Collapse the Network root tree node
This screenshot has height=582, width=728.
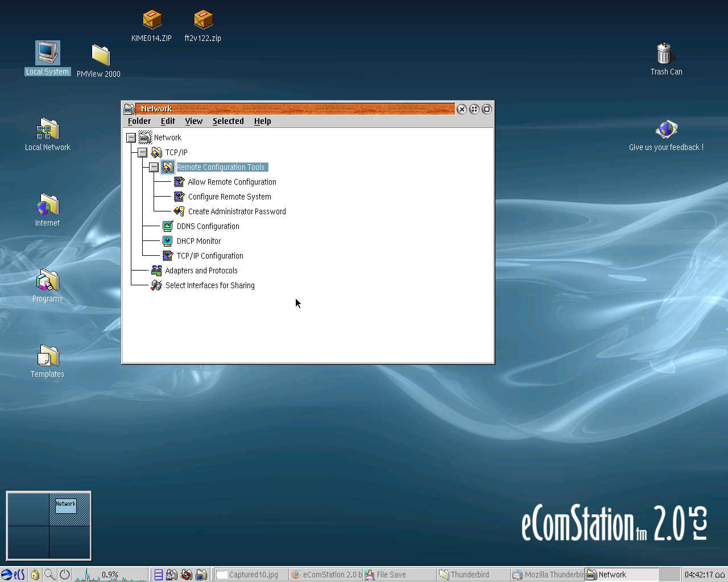131,138
